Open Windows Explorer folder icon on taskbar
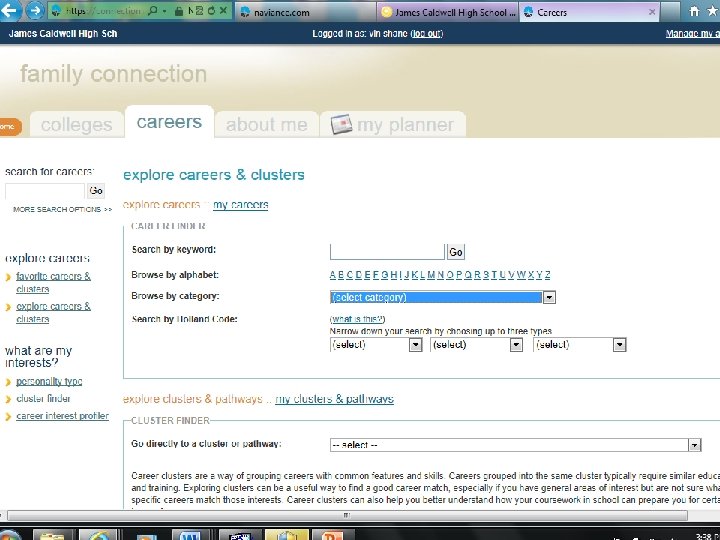The height and width of the screenshot is (540, 720). click(52, 535)
